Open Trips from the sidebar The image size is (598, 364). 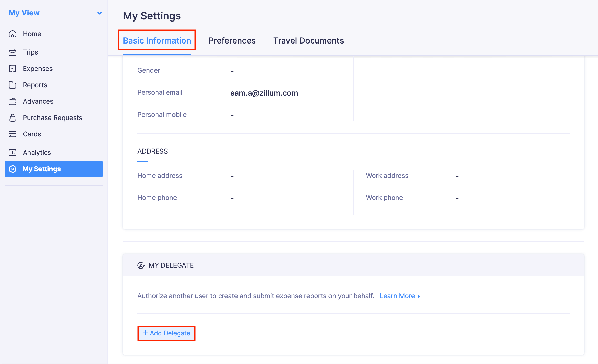point(54,52)
